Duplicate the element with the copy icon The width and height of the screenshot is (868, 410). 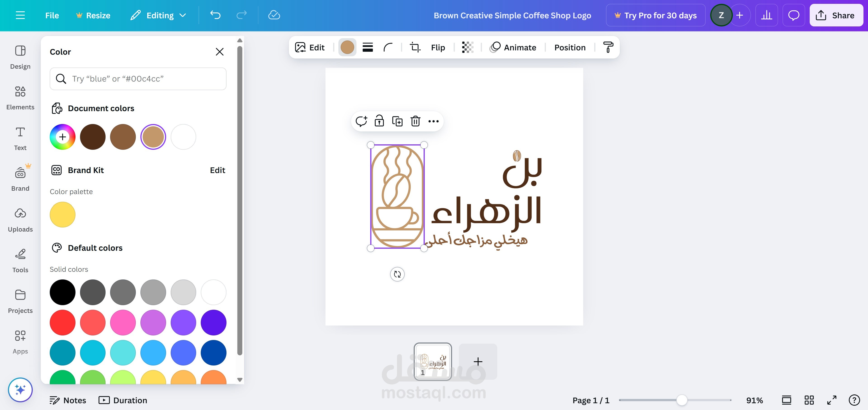click(397, 121)
